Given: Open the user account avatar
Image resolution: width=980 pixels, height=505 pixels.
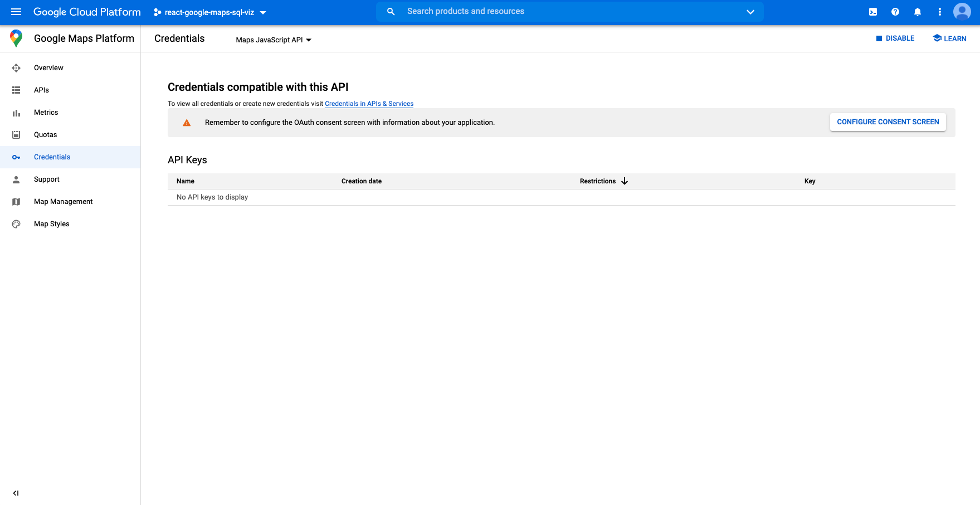Looking at the screenshot, I should 962,12.
